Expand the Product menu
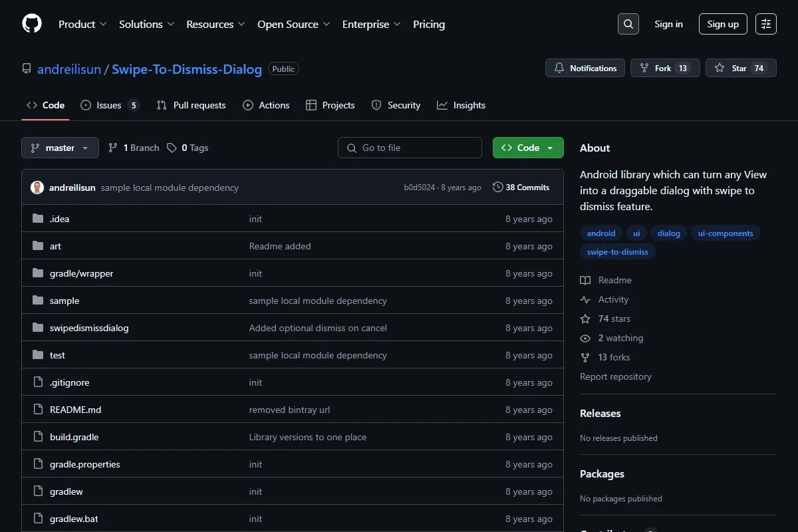Viewport: 798px width, 532px height. 82,24
